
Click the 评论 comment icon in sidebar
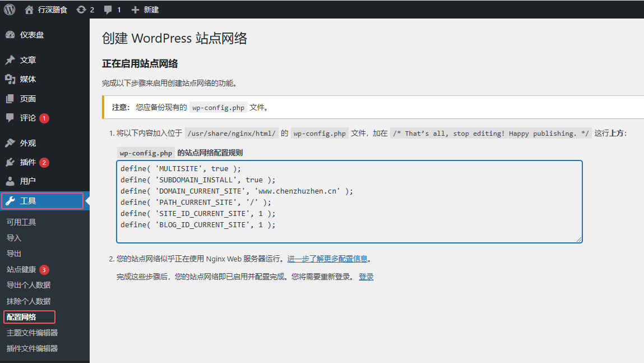coord(10,118)
